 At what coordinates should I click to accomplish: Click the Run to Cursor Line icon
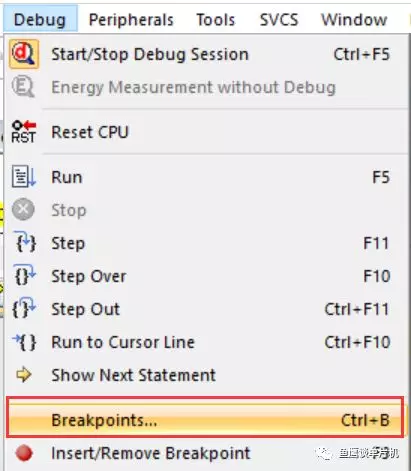coord(24,342)
